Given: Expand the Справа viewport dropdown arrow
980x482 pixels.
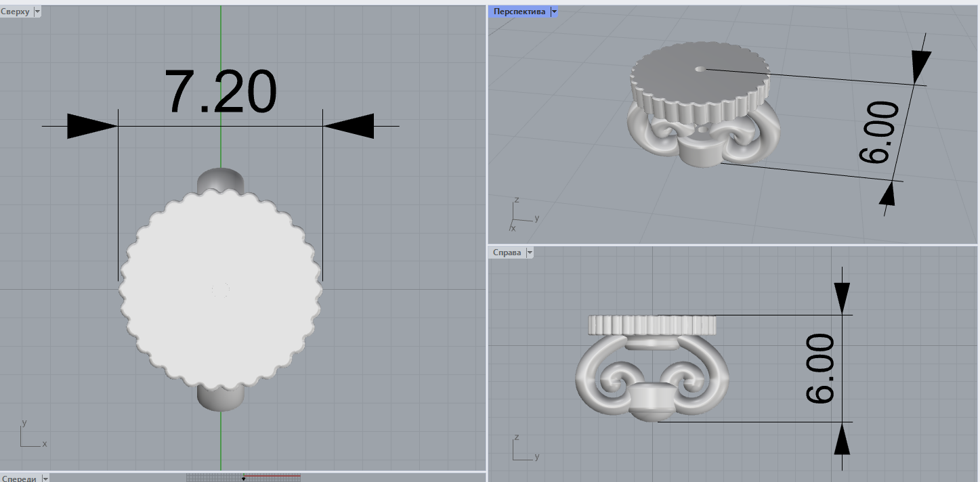Looking at the screenshot, I should pyautogui.click(x=530, y=253).
